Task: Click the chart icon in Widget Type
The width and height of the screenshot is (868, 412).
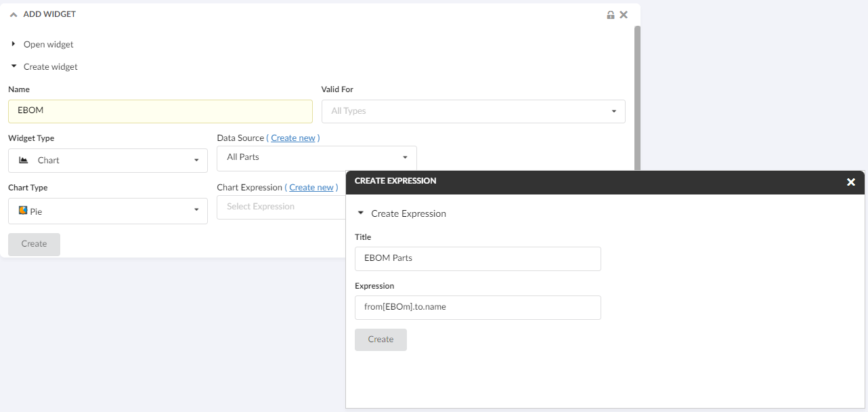Action: pyautogui.click(x=24, y=161)
